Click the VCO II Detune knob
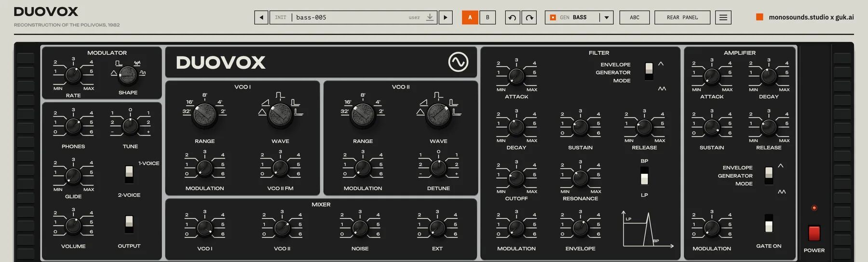This screenshot has height=262, width=868. pyautogui.click(x=438, y=168)
